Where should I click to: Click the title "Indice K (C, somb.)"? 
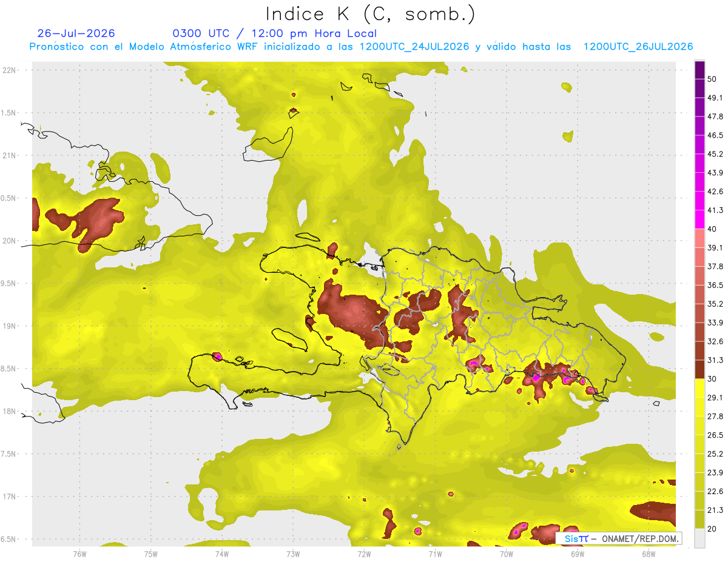point(371,13)
